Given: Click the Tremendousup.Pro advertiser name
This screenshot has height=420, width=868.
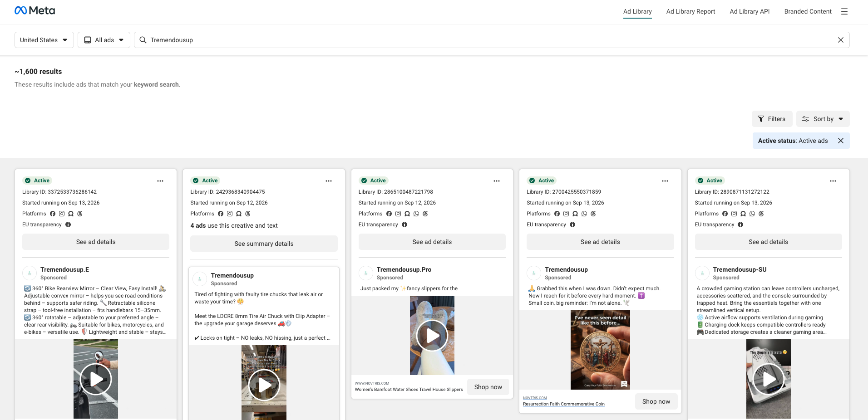Looking at the screenshot, I should [x=404, y=269].
